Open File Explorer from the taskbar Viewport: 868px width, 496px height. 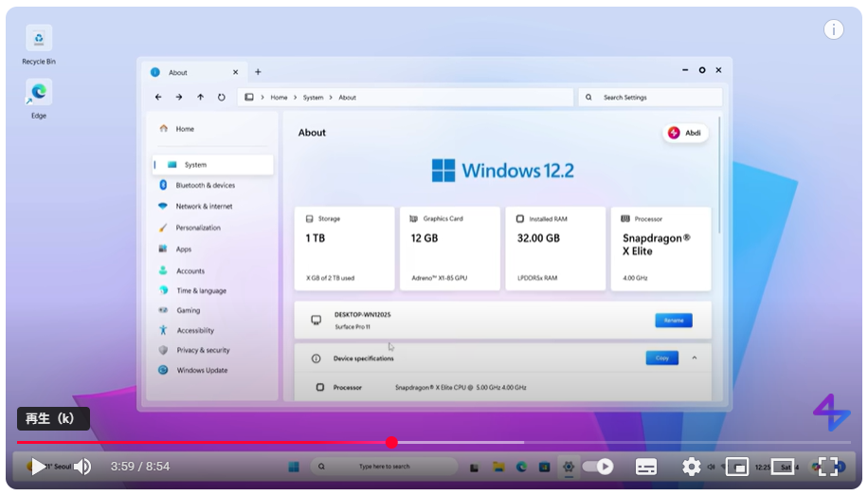point(498,467)
